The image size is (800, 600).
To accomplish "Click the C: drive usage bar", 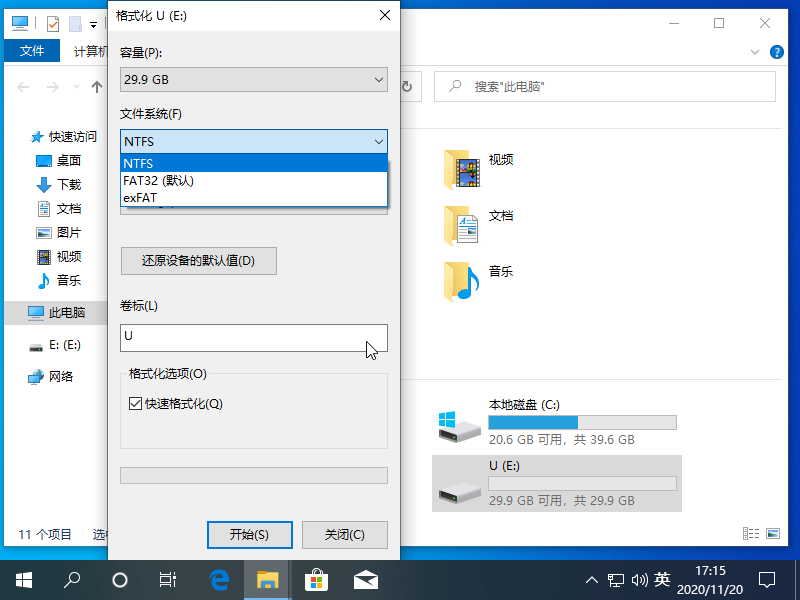I will [582, 422].
